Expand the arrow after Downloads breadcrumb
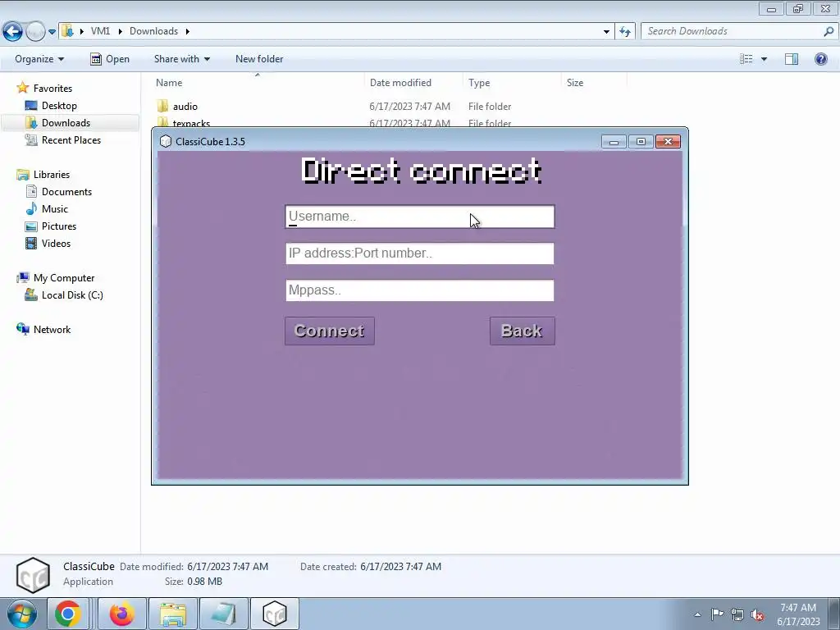840x630 pixels. pos(188,31)
